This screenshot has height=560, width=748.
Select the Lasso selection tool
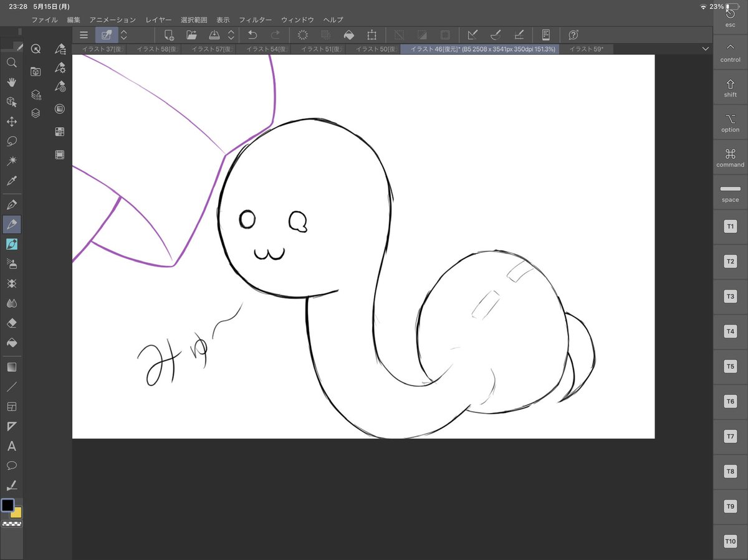(11, 141)
